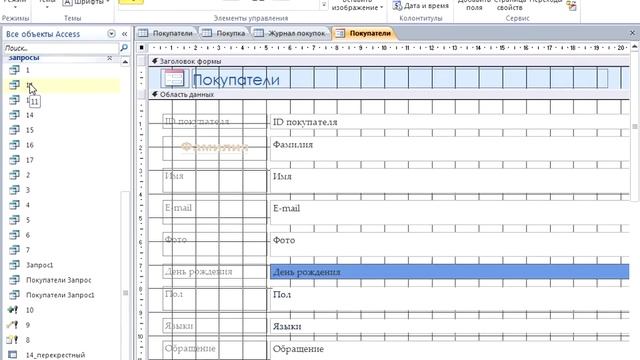Image resolution: width=640 pixels, height=360 pixels.
Task: Open the navigation pane category dropdown menu
Action: 111,34
